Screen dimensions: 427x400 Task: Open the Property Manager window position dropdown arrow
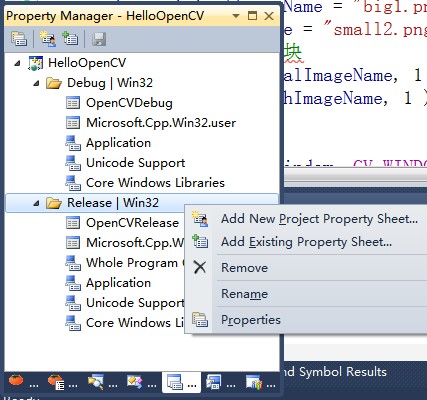[236, 16]
